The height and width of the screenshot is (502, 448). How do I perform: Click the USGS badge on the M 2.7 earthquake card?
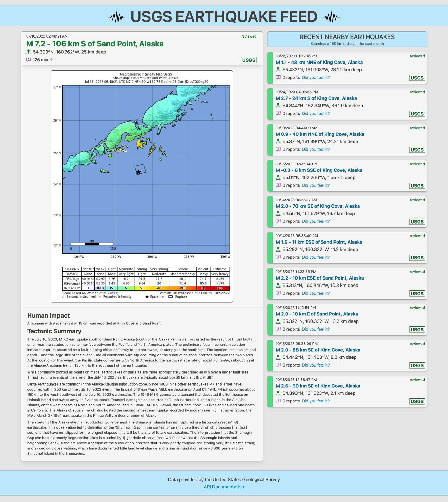[x=417, y=114]
